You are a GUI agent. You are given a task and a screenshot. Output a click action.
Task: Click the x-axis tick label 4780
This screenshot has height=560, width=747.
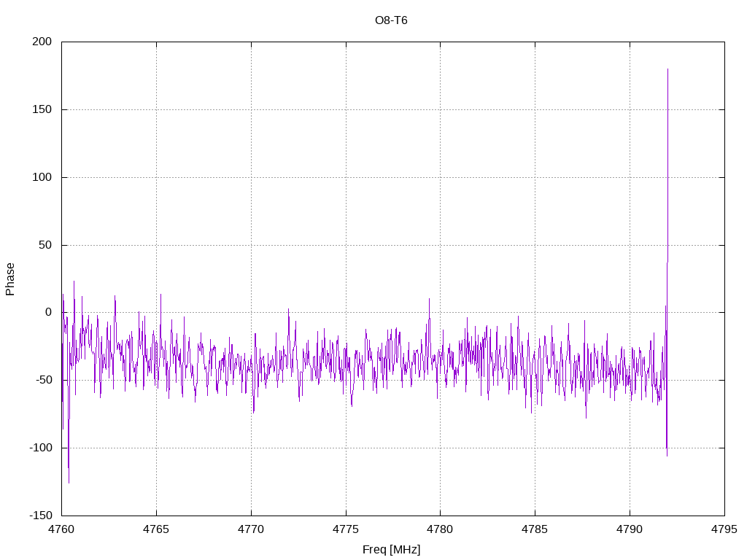[x=440, y=529]
